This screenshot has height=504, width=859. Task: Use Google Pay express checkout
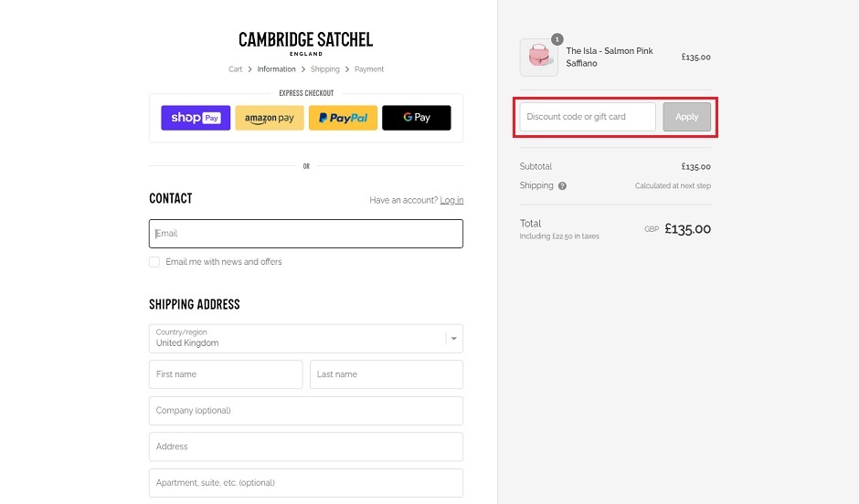click(x=417, y=118)
